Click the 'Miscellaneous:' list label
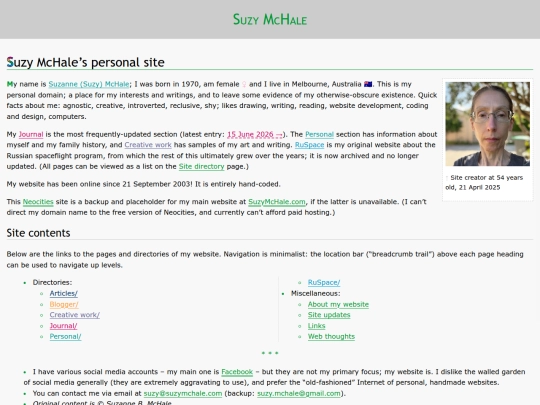The width and height of the screenshot is (540, 405). pyautogui.click(x=315, y=293)
